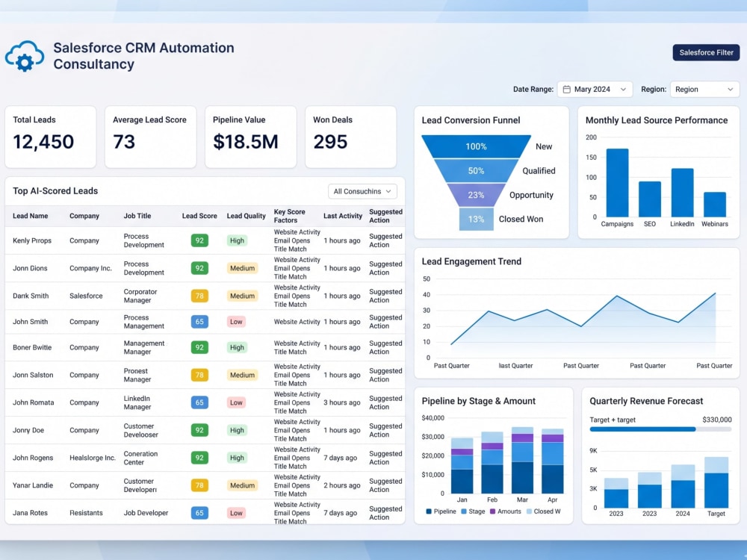Click the Mar stacked bar in Pipeline chart
The image size is (747, 560).
click(x=523, y=460)
